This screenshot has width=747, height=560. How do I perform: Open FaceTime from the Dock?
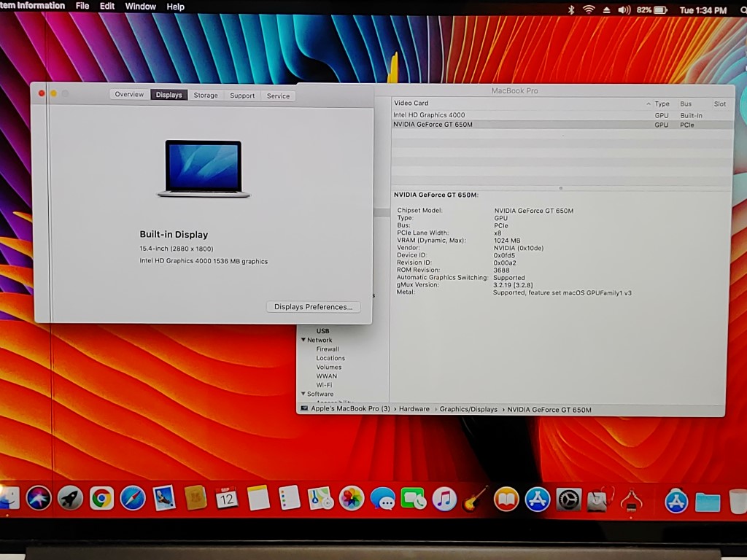click(414, 499)
